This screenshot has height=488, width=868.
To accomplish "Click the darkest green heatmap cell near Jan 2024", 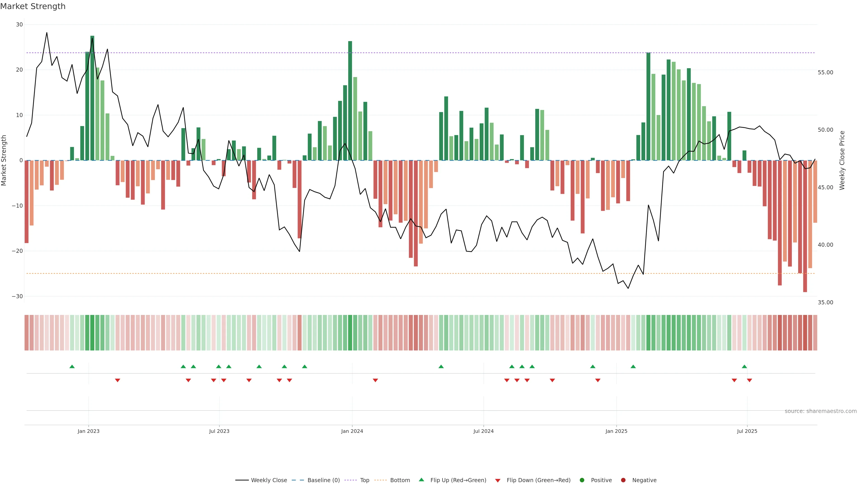I will 350,333.
